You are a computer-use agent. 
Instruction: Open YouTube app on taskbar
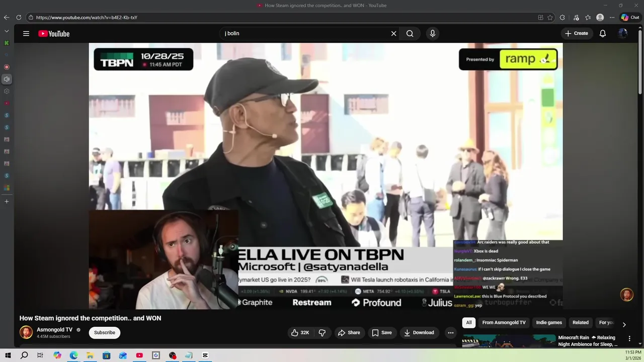pos(139,355)
